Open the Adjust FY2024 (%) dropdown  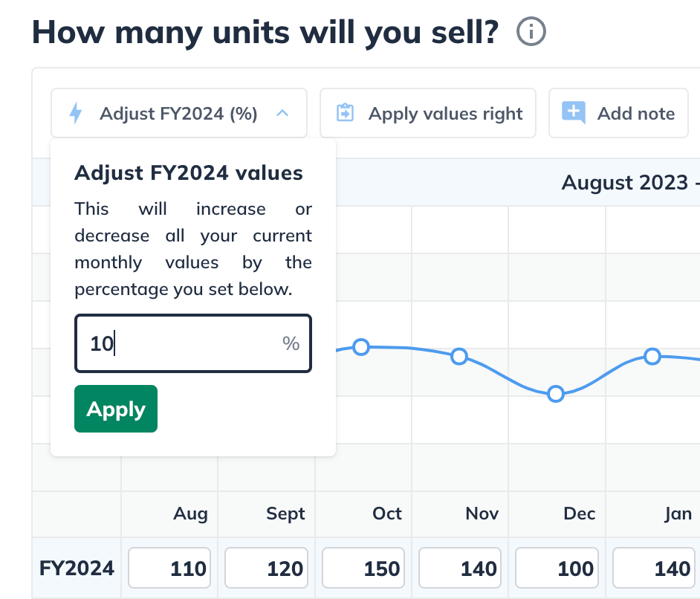click(x=179, y=114)
